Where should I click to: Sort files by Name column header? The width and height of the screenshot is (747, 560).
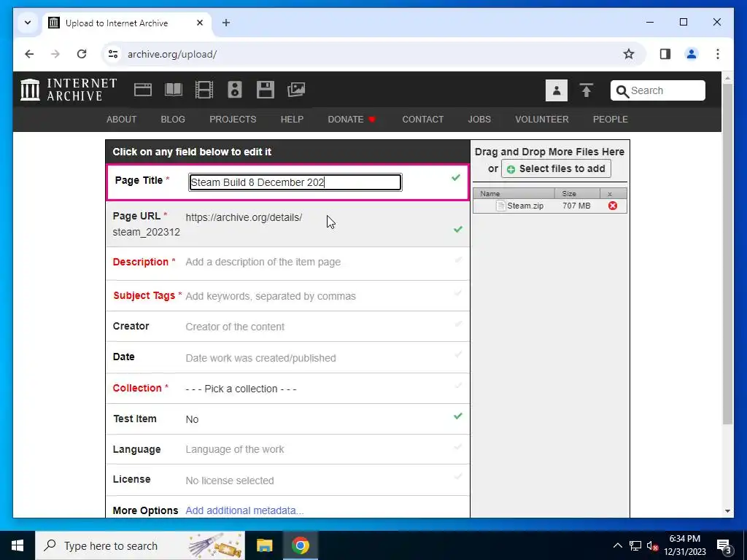(514, 193)
